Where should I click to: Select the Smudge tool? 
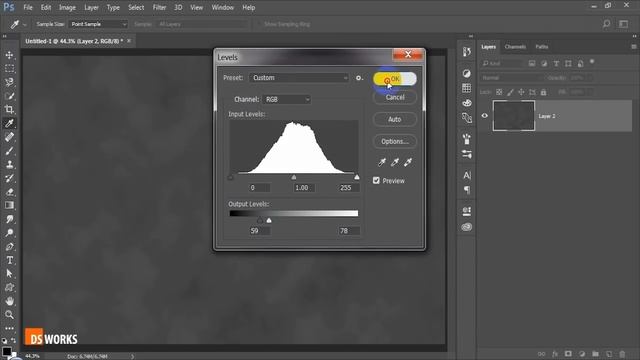click(9, 219)
